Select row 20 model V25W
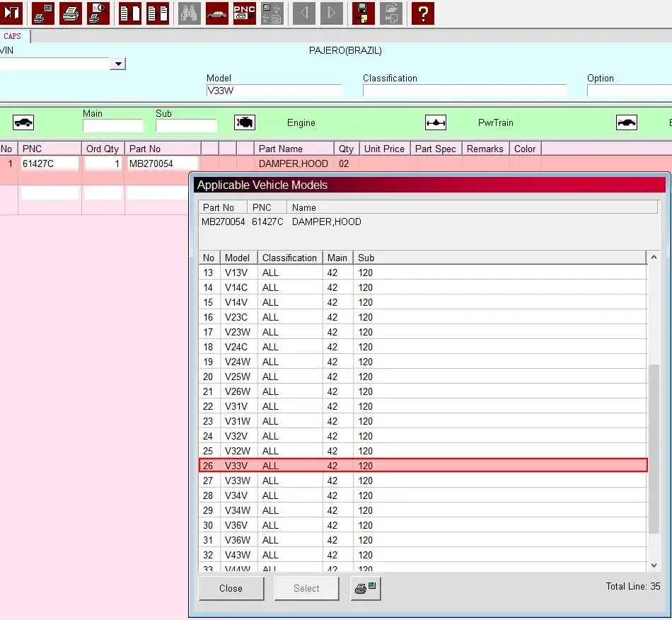672x620 pixels. pos(422,377)
